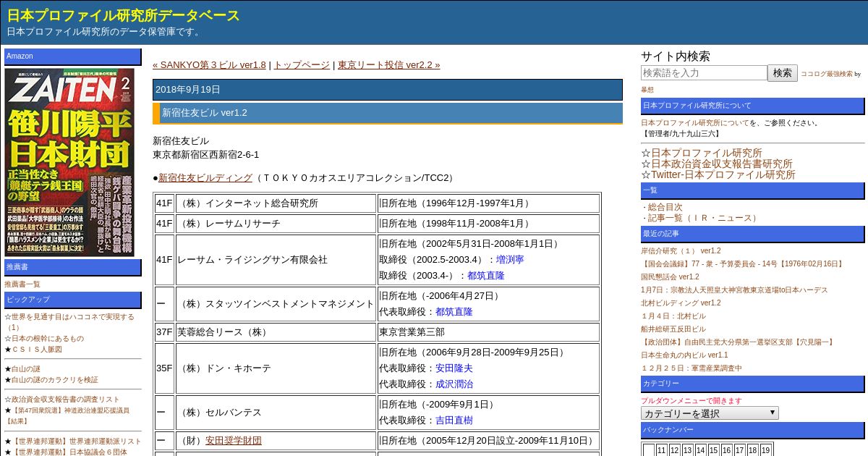
Task: Open backnumber page 15
Action: click(713, 450)
